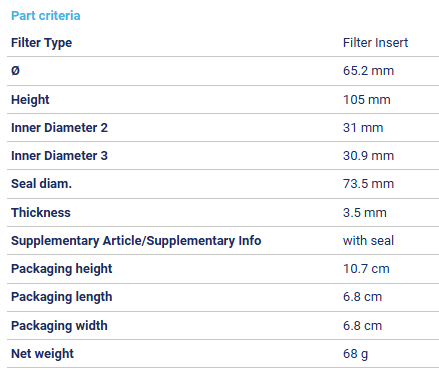Select Supplementary Article/Supplementary Info label
The image size is (439, 380).
pos(136,241)
